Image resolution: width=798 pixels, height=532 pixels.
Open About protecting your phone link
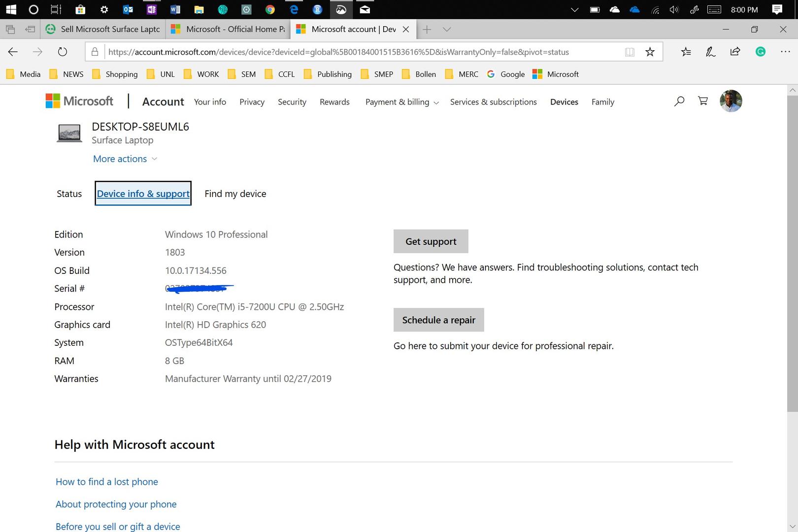(x=116, y=504)
